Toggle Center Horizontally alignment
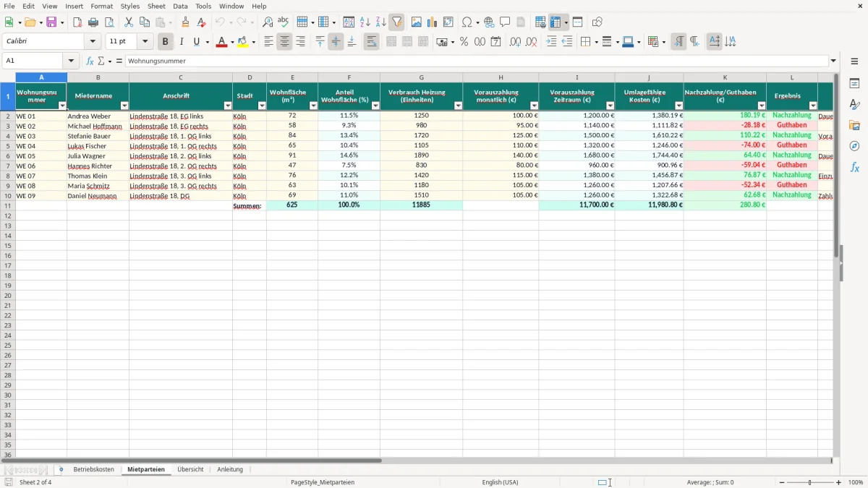Image resolution: width=868 pixels, height=488 pixels. click(284, 42)
